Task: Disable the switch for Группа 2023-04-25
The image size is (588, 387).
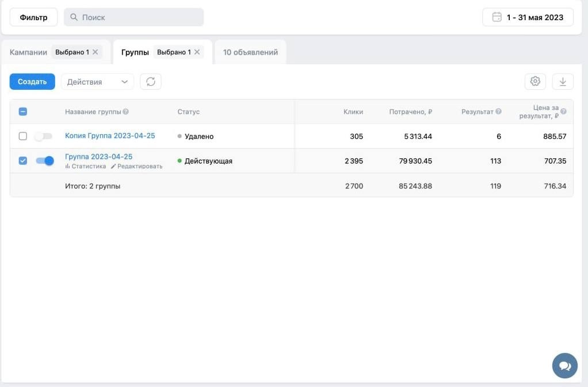Action: pyautogui.click(x=45, y=161)
